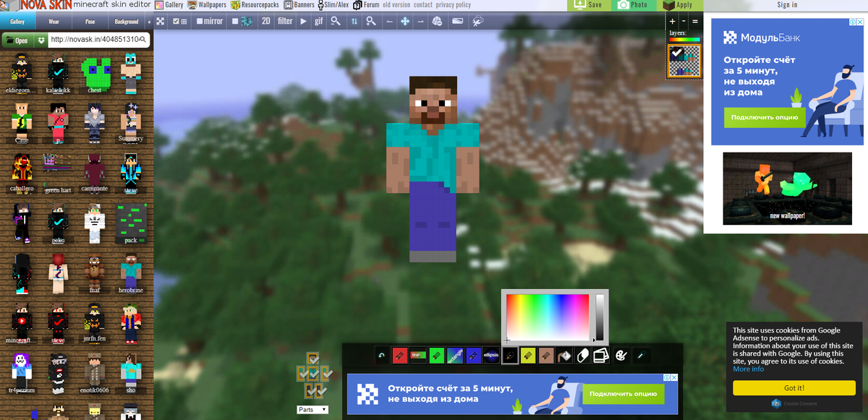Select the ellipsis tool
Screen dimensions: 868x420
(x=492, y=355)
